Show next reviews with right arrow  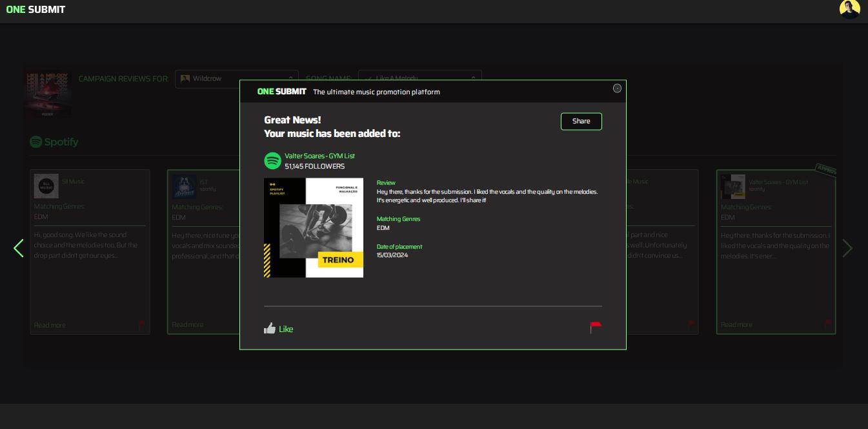[847, 248]
